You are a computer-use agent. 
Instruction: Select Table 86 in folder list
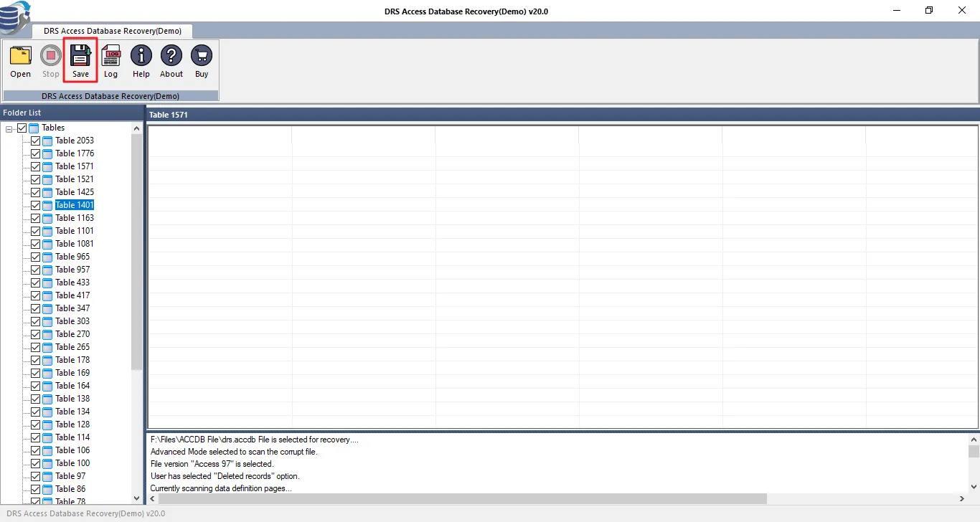coord(70,489)
